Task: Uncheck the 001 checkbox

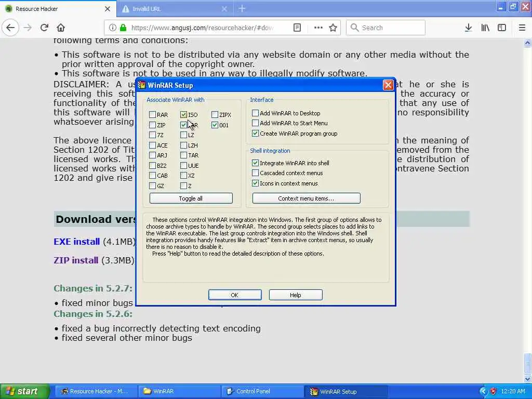Action: coord(215,125)
